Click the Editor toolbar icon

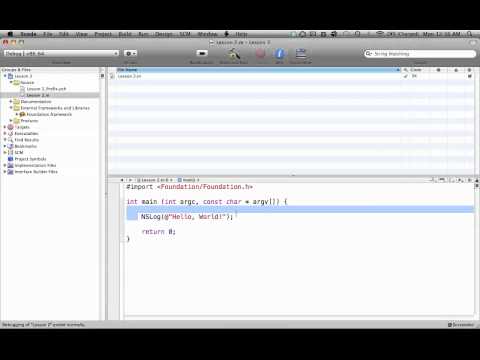[301, 53]
